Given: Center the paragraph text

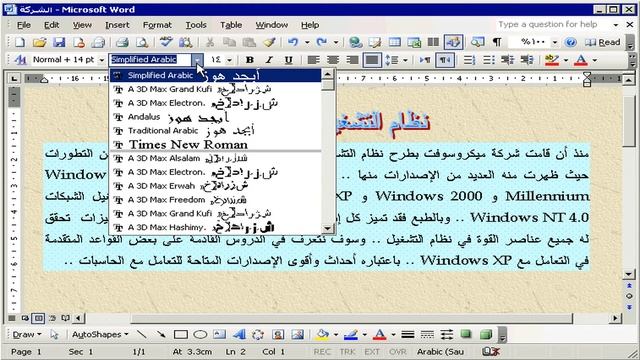Looking at the screenshot, I should click(x=333, y=60).
